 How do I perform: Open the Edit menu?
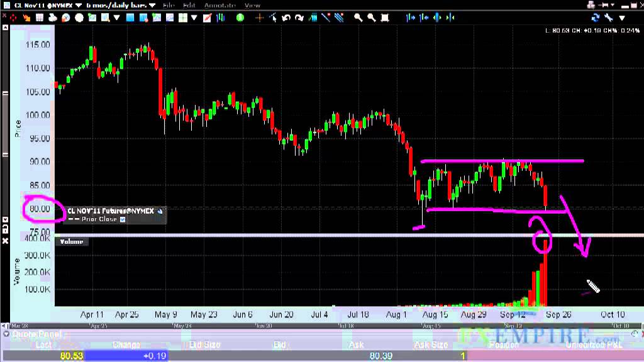tap(189, 5)
